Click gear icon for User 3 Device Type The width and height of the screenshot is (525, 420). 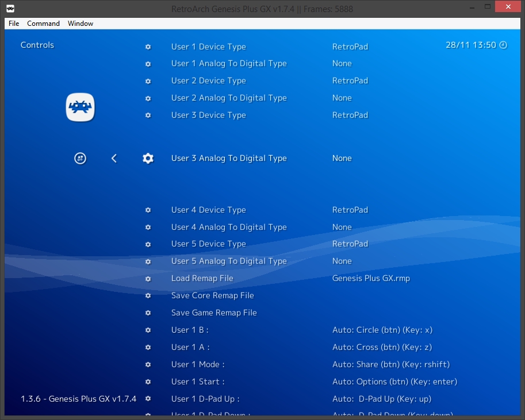[148, 115]
